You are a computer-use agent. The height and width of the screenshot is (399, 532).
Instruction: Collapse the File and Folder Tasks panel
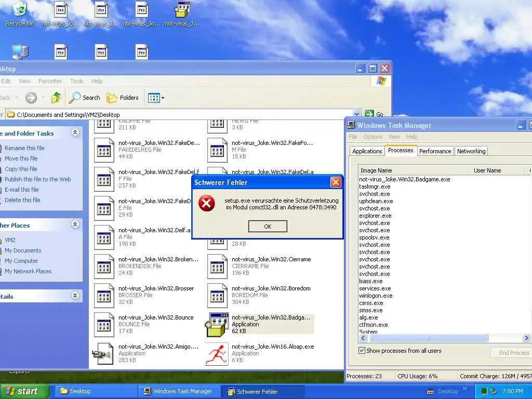[75, 132]
